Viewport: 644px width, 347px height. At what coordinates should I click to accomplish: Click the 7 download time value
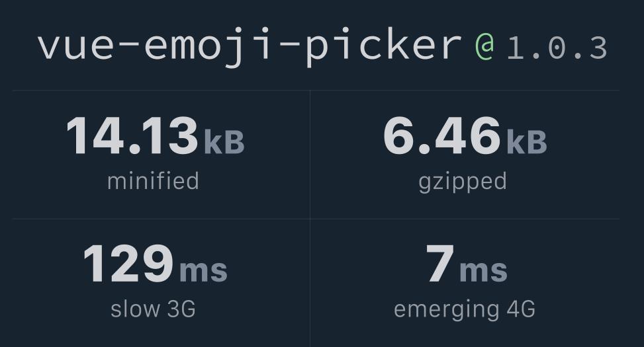(440, 263)
